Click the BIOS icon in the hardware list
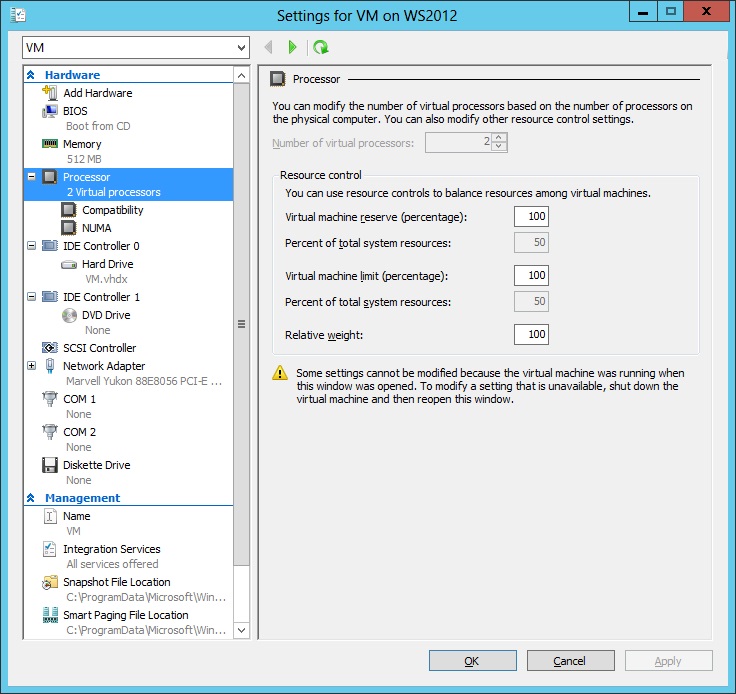The width and height of the screenshot is (736, 694). coord(50,111)
